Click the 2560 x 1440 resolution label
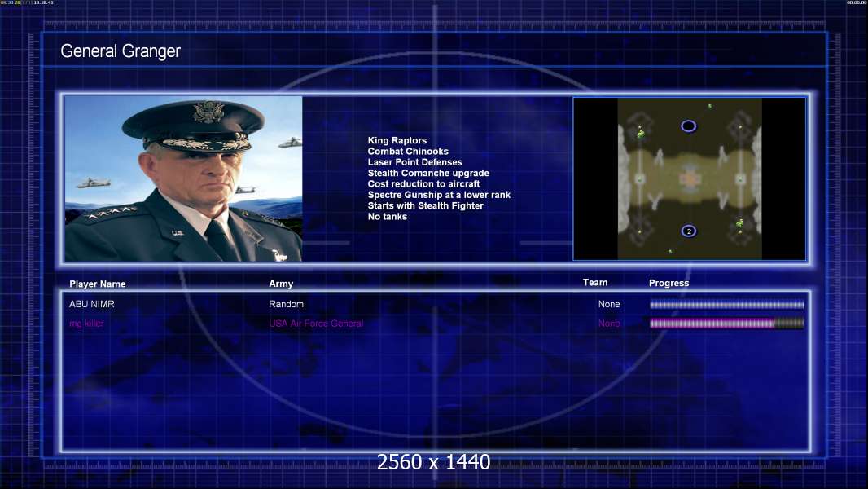 click(x=433, y=462)
